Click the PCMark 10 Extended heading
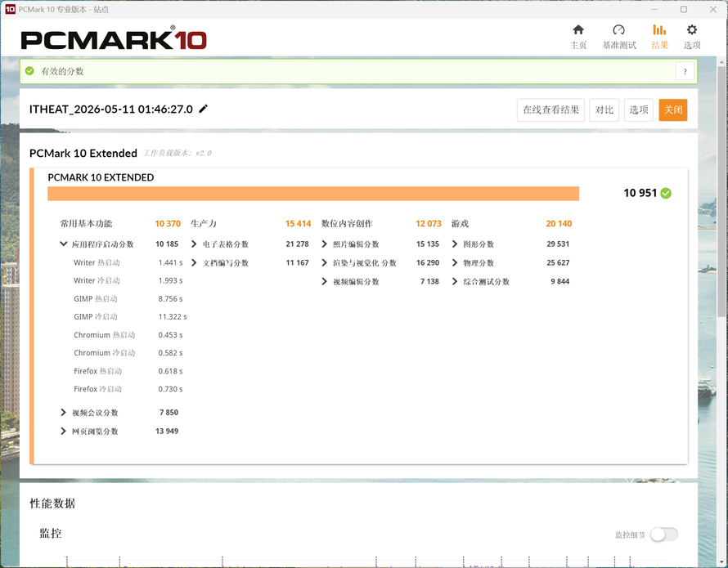The height and width of the screenshot is (568, 728). [x=83, y=153]
